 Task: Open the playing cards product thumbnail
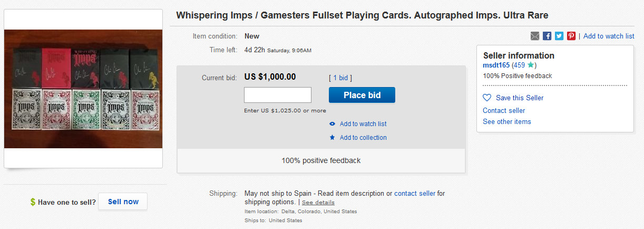tap(83, 89)
